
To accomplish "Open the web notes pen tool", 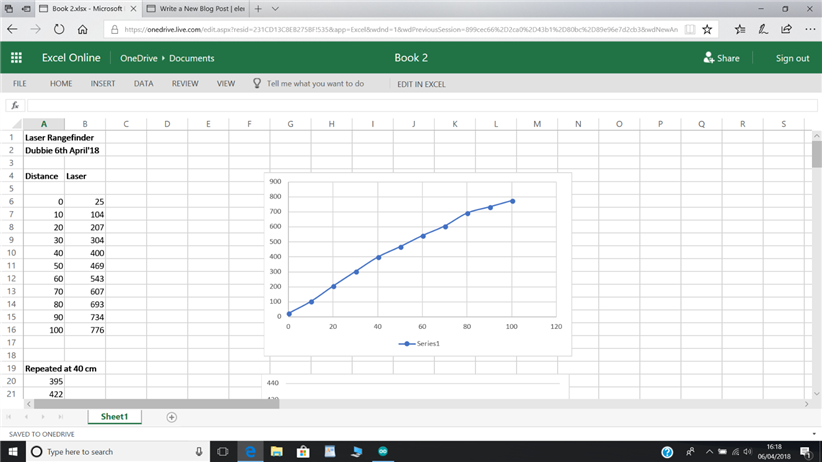I will point(763,29).
